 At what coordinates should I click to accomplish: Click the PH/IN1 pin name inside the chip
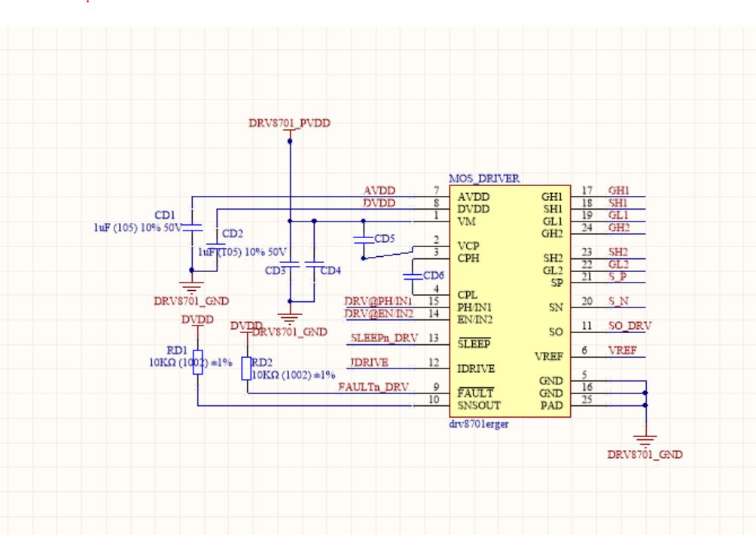[x=474, y=307]
